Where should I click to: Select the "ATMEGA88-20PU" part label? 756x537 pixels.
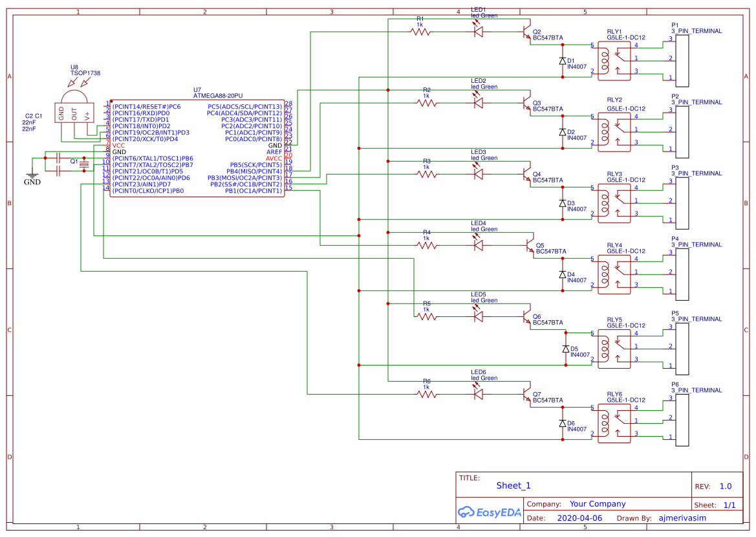[218, 96]
